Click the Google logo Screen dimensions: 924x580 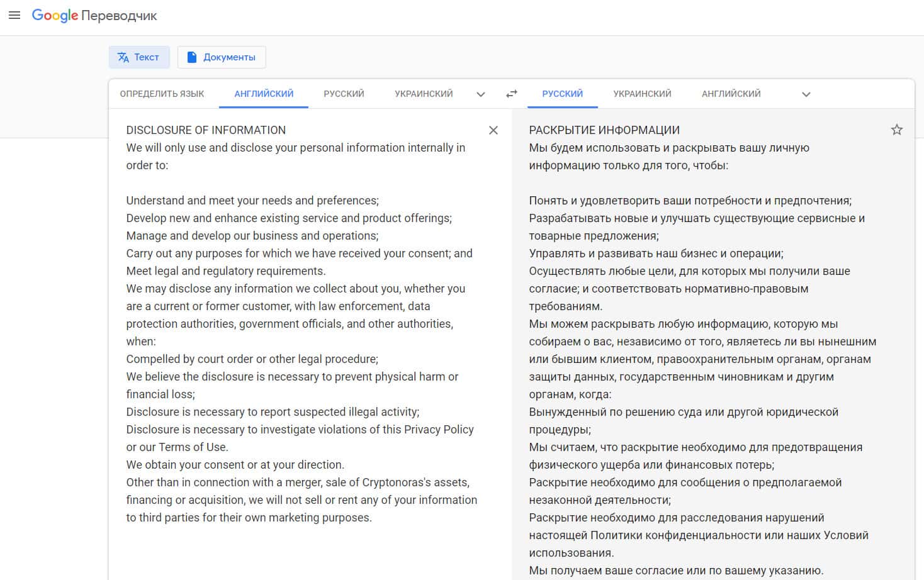click(x=55, y=15)
